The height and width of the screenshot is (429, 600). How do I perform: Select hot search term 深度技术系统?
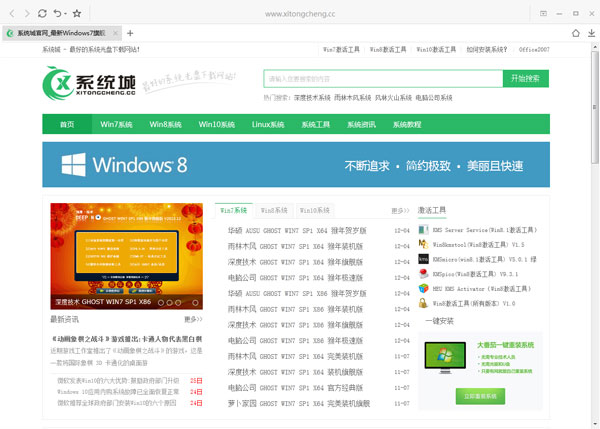coord(312,98)
